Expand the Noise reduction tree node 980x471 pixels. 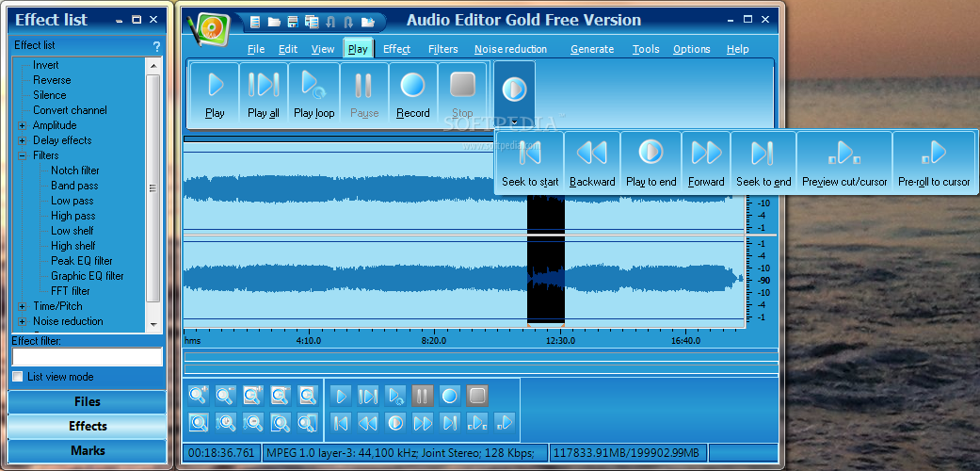pyautogui.click(x=23, y=321)
